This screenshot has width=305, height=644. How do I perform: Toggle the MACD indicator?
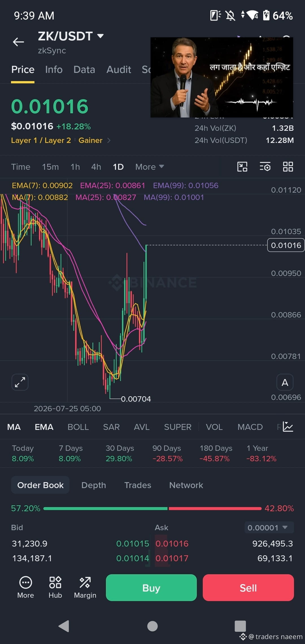click(x=250, y=427)
